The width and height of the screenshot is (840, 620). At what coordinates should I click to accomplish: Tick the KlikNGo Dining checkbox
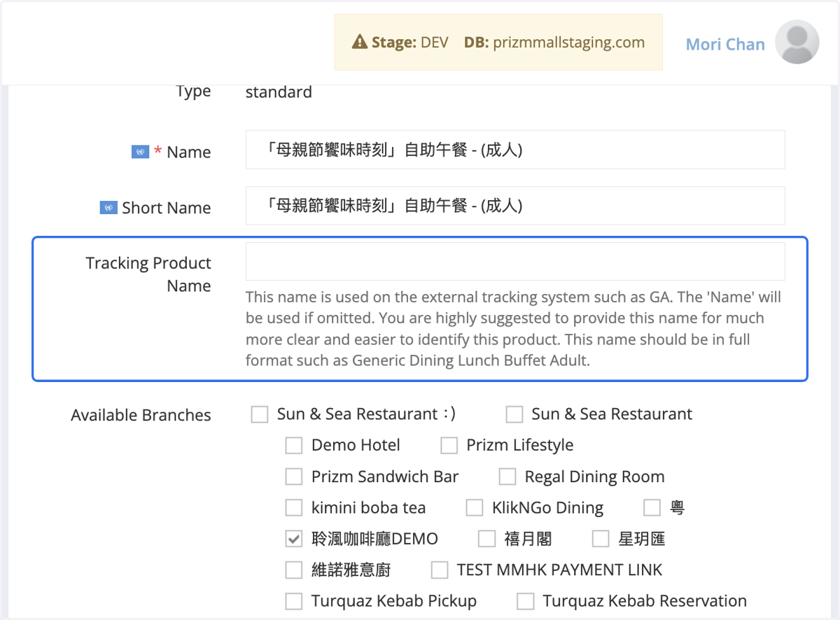click(x=475, y=507)
